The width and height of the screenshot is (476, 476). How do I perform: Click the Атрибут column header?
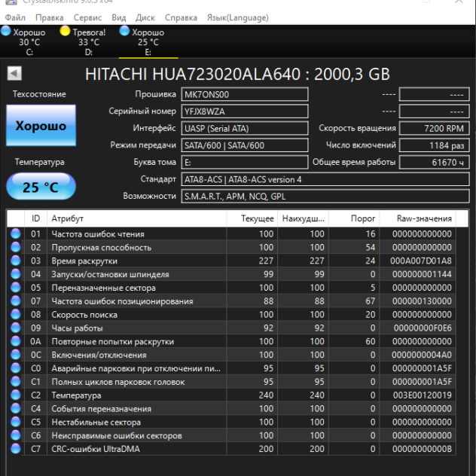point(136,218)
